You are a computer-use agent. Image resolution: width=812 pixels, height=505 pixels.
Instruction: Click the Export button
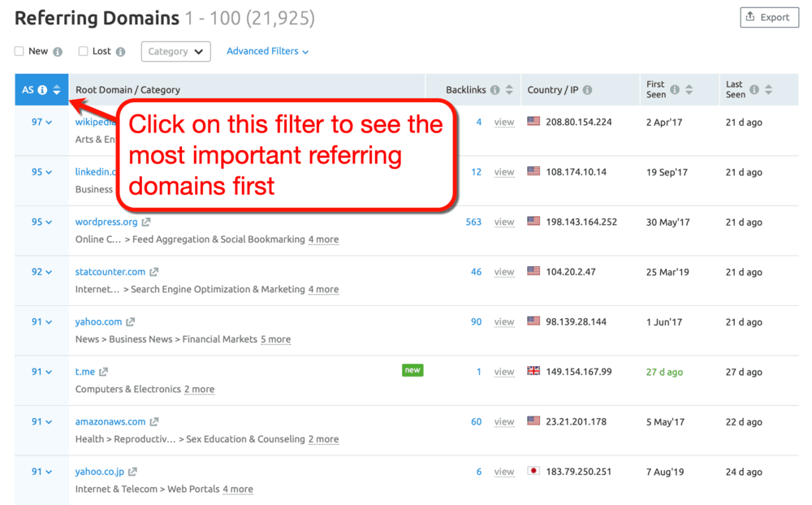click(x=768, y=17)
